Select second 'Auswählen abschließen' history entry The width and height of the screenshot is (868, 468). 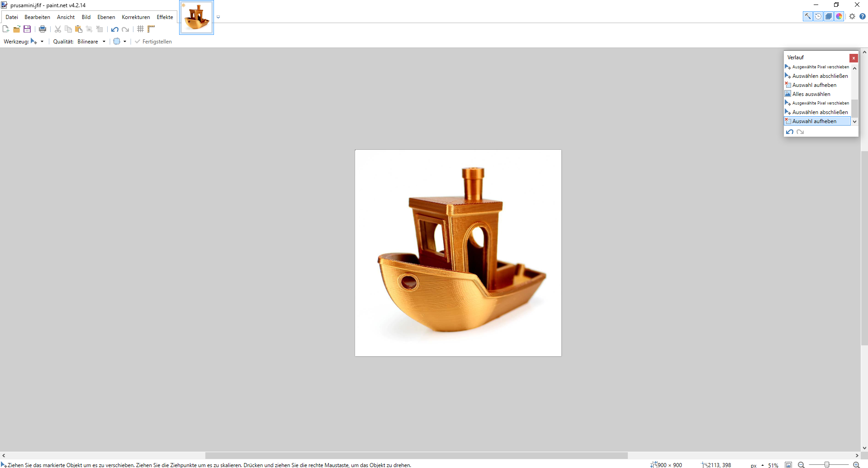817,112
